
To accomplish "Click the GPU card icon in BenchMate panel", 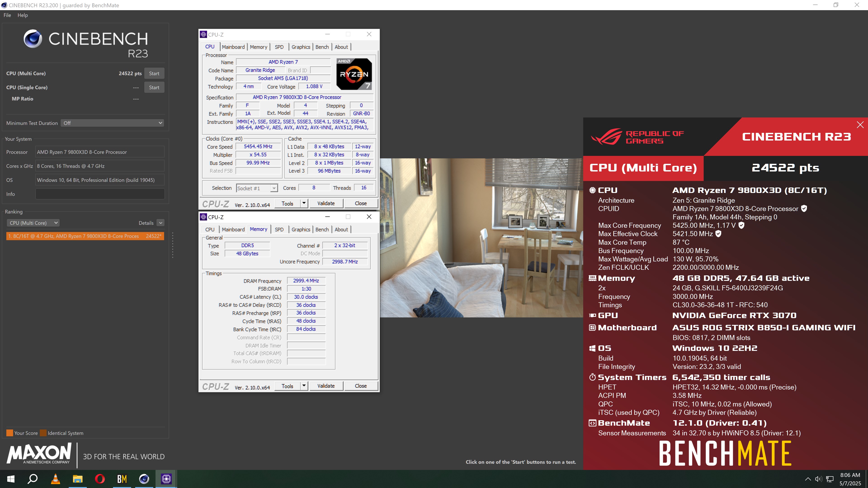I will click(x=592, y=316).
